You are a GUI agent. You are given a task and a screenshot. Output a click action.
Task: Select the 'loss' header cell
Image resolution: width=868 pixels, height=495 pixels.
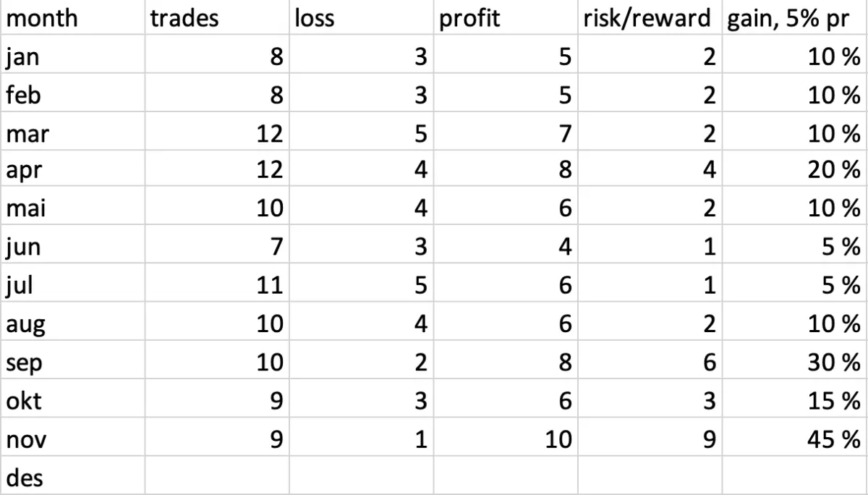pos(361,17)
